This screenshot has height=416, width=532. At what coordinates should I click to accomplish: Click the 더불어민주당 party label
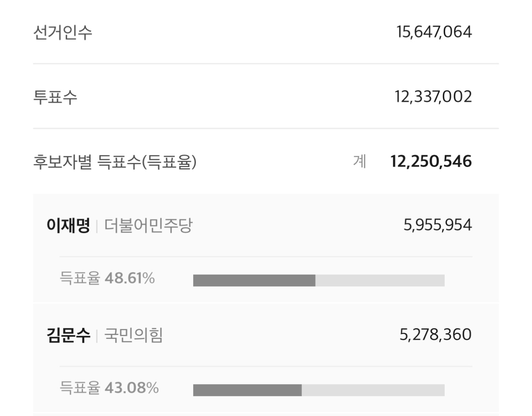(148, 226)
